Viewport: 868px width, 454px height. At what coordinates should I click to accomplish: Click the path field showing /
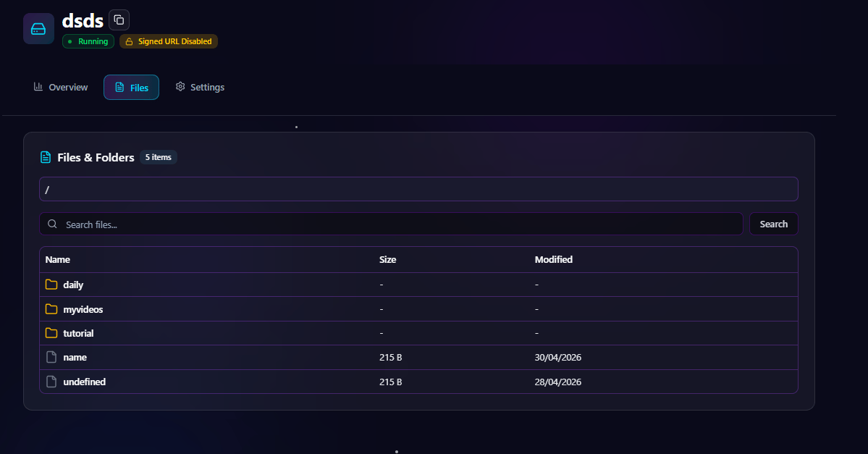pos(418,190)
